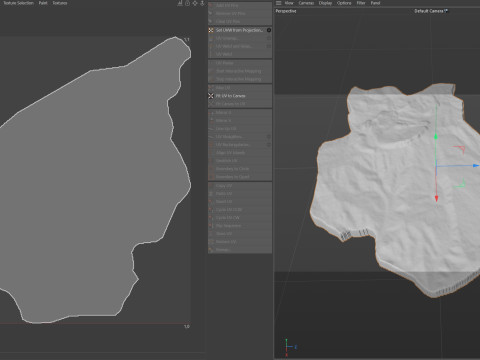The image size is (480, 360).
Task: Click Fit Canvas to UV
Action: (240, 104)
